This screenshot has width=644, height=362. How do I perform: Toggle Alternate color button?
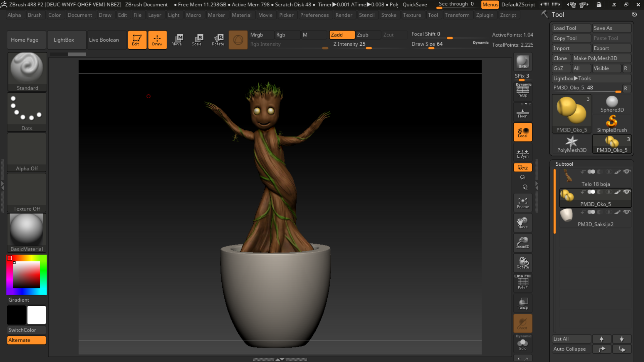click(27, 340)
